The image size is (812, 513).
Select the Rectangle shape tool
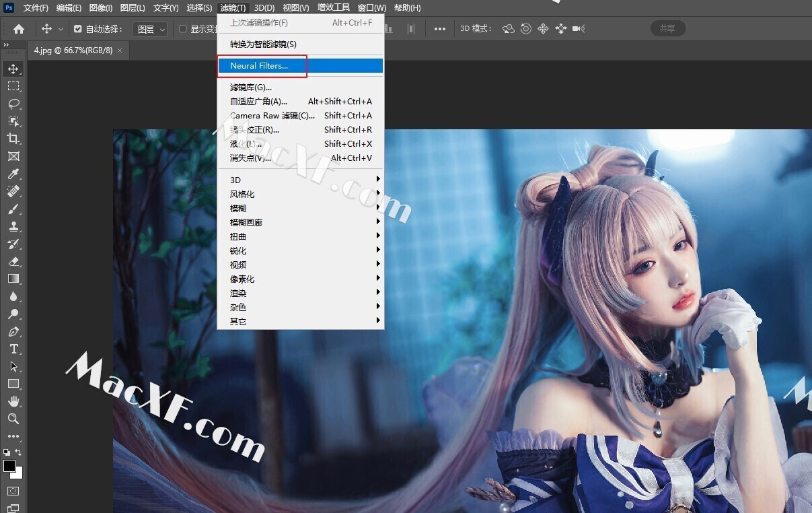[x=13, y=384]
